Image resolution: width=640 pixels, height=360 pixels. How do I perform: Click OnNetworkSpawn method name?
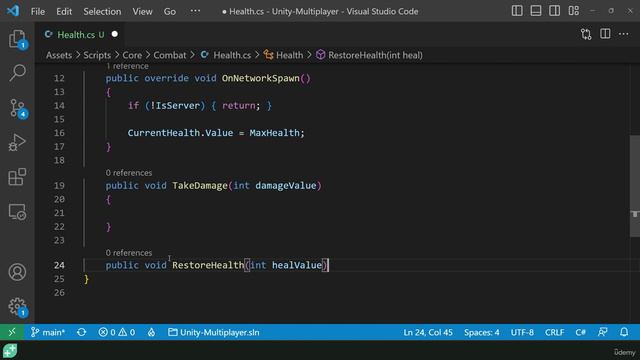point(260,78)
